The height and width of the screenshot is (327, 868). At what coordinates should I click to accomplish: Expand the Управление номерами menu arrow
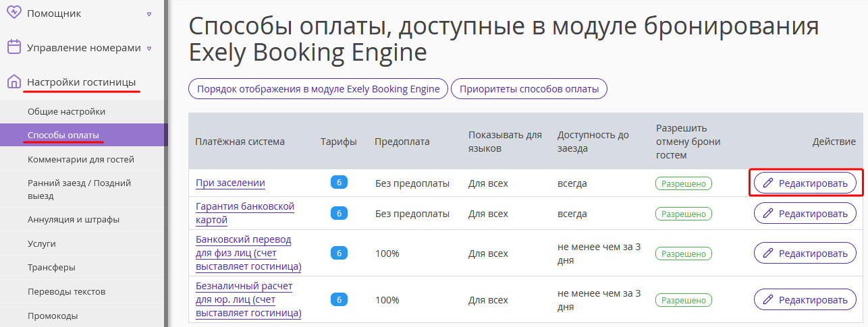tap(148, 49)
